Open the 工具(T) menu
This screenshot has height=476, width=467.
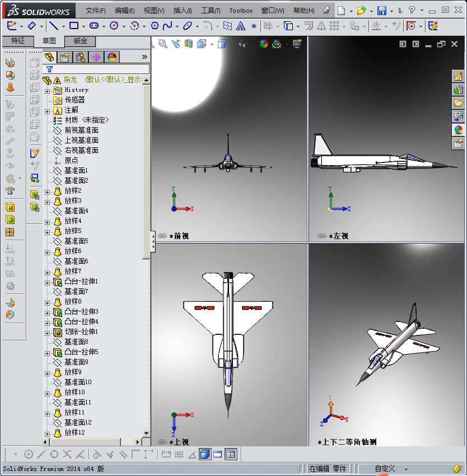(211, 11)
